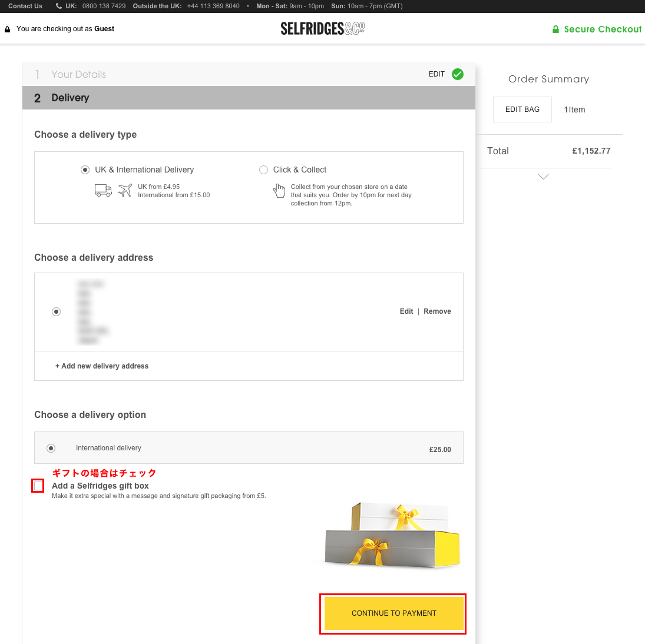Viewport: 645px width, 644px height.
Task: Open the Delivery step header
Action: tap(249, 98)
